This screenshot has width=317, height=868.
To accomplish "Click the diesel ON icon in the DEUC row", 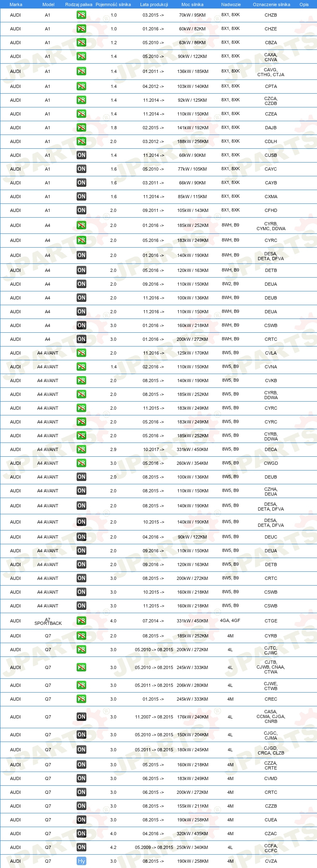I will [81, 537].
